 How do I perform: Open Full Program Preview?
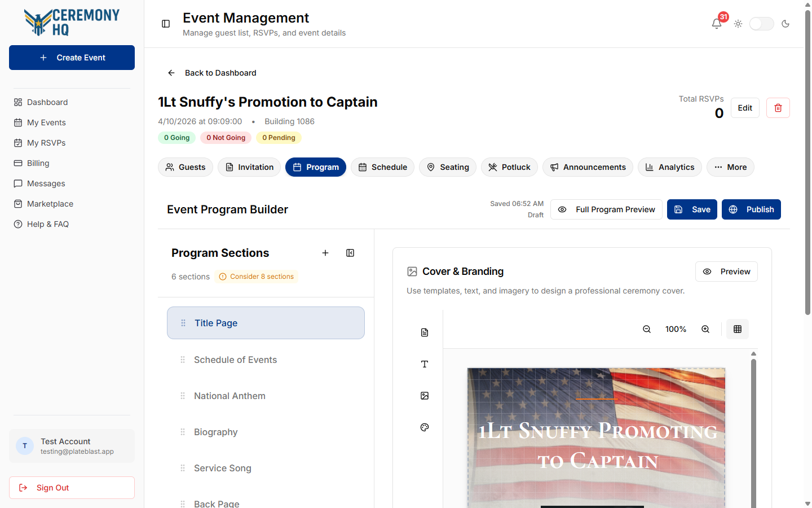coord(606,209)
